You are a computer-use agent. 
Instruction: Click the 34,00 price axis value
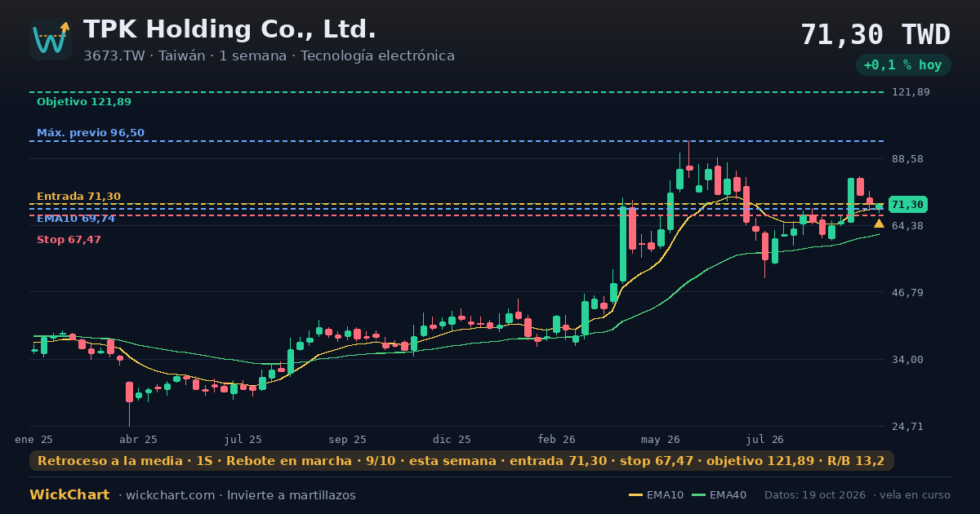tap(908, 359)
